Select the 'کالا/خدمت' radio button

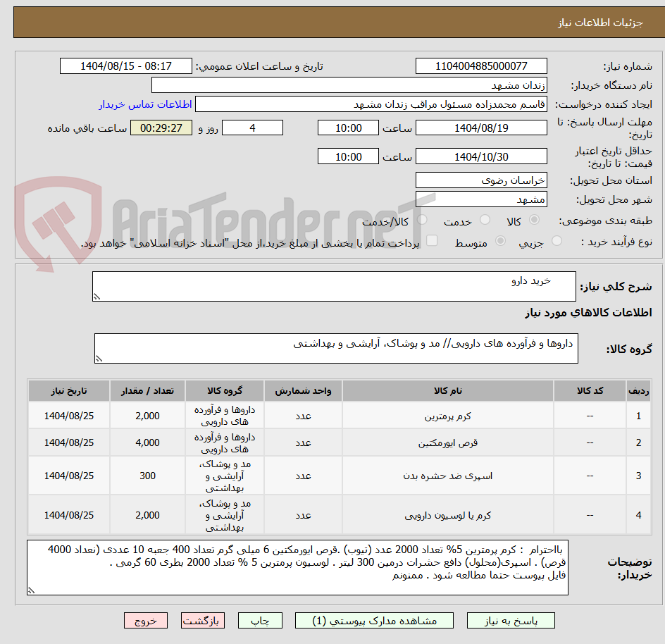422,220
